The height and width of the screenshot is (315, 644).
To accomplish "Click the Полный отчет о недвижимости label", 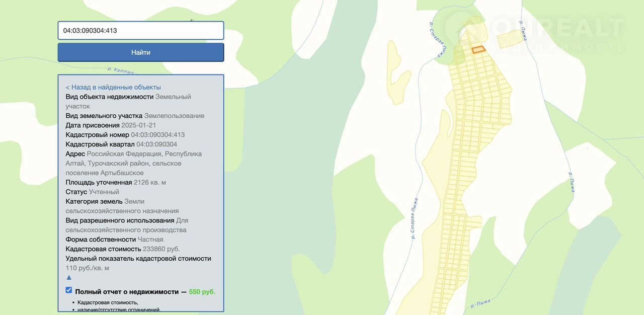I will coord(127,292).
